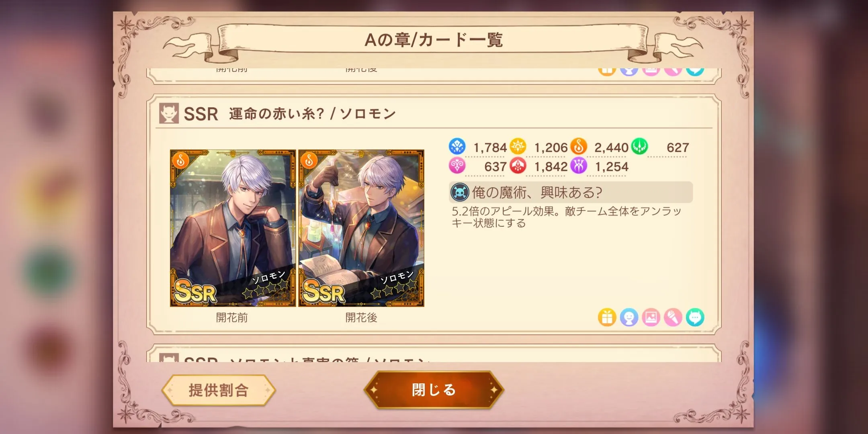Tap the pink microphone voice icon
The width and height of the screenshot is (868, 434).
[673, 317]
